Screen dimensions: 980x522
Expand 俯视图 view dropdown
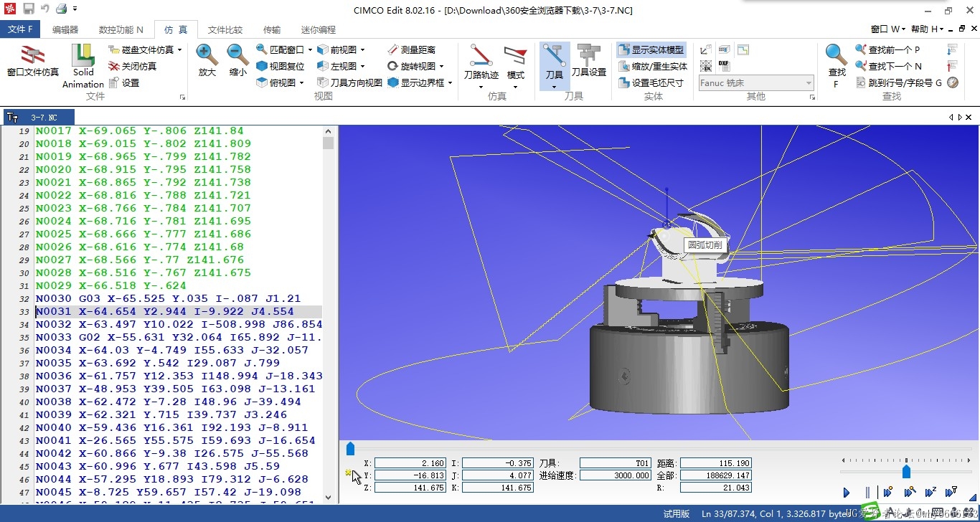pyautogui.click(x=301, y=82)
